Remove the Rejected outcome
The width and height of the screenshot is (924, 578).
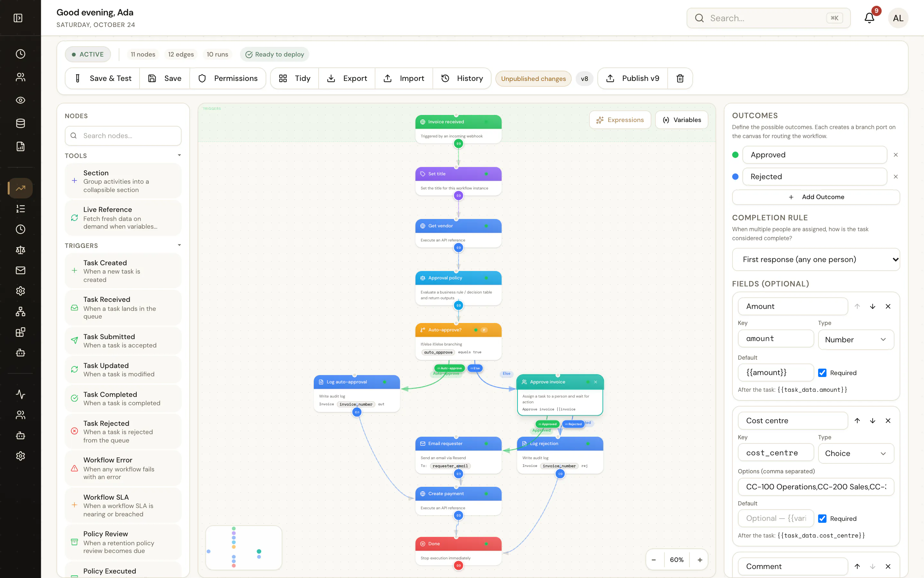(896, 177)
